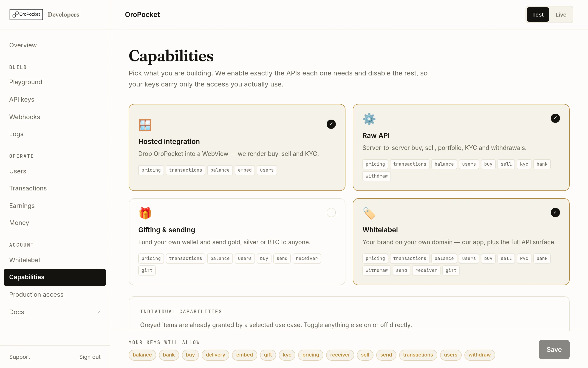
Task: Click the gift tag in Gifting & sending
Action: (147, 270)
